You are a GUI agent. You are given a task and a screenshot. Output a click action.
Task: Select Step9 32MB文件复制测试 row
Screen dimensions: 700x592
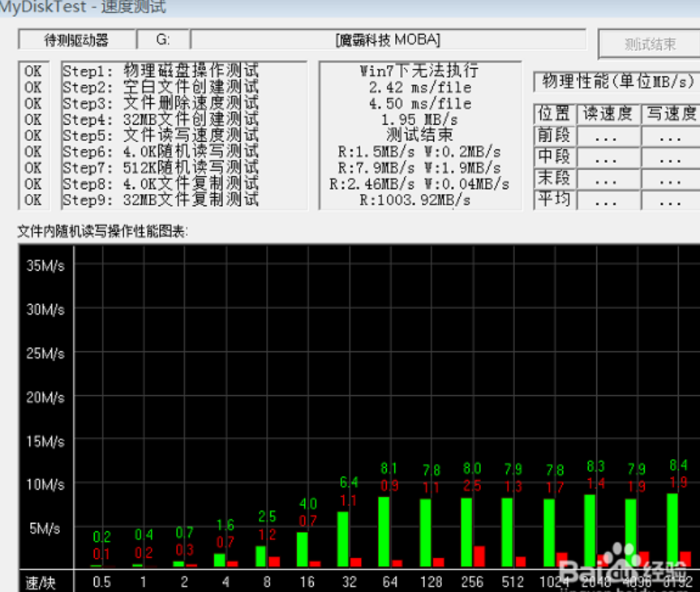click(x=160, y=199)
